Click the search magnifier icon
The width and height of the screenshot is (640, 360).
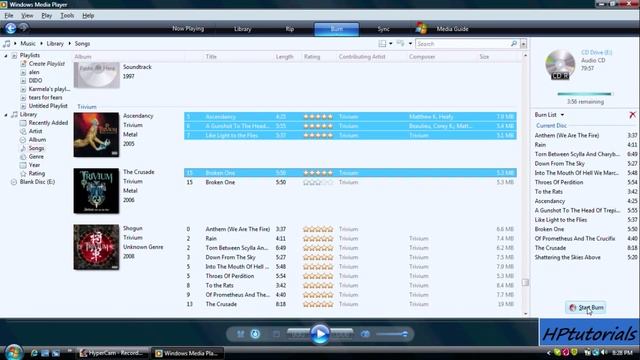[513, 44]
